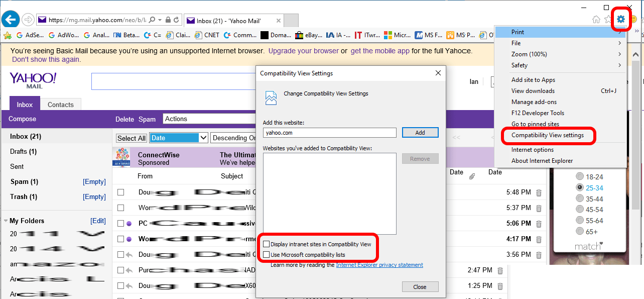Click the Home icon in browser toolbar
Viewport: 644px width, 299px height.
coord(596,20)
